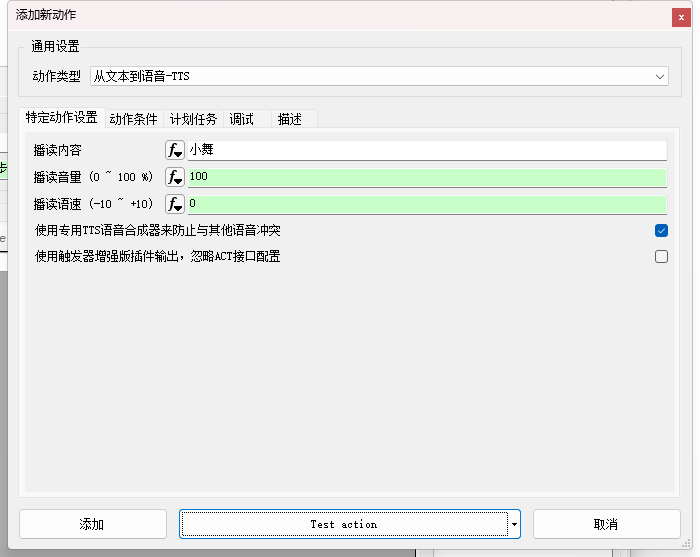The image size is (700, 557).
Task: Run the Test action button
Action: [344, 524]
